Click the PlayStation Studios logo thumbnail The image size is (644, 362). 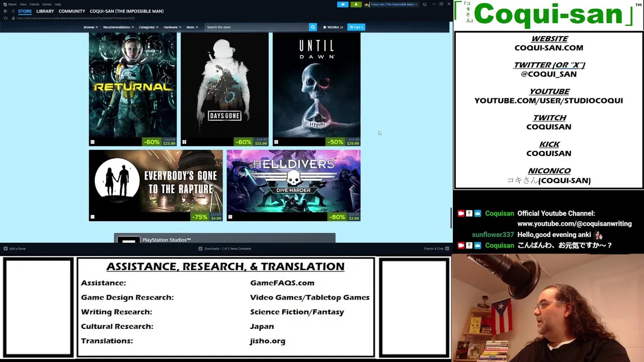click(129, 240)
